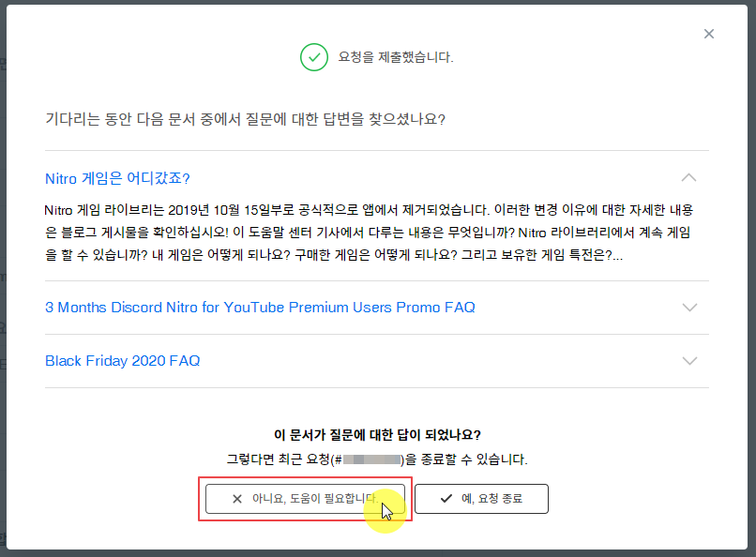Click the expand chevron on the YouTube Premium Promo row
The image size is (756, 557).
tap(690, 306)
